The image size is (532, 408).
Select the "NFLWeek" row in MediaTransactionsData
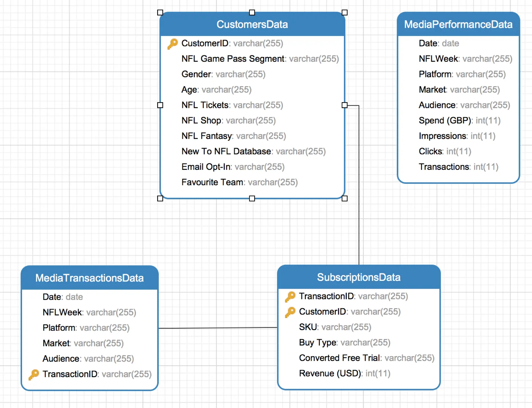tap(89, 312)
